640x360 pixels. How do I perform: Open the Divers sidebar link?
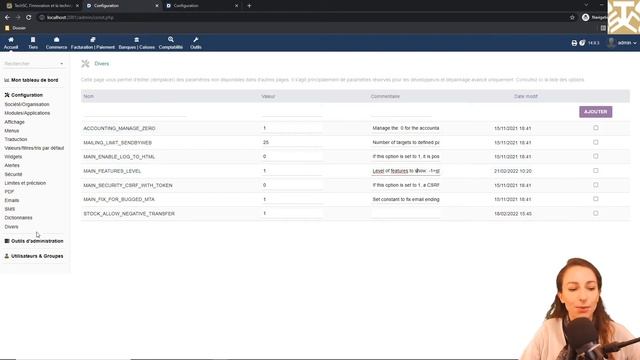click(11, 227)
